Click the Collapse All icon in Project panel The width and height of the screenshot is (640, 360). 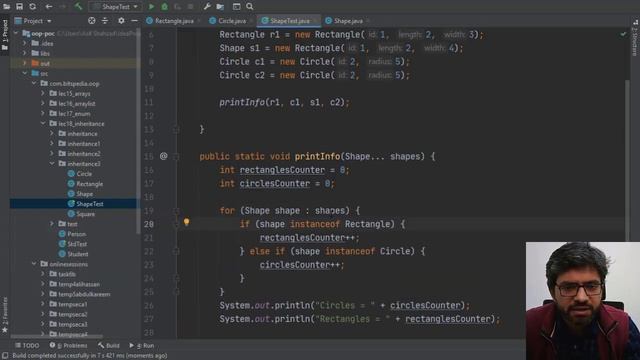[x=105, y=20]
